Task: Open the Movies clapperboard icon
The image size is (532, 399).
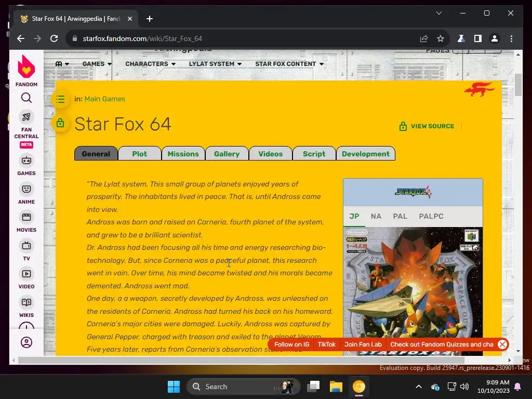Action: 26,217
